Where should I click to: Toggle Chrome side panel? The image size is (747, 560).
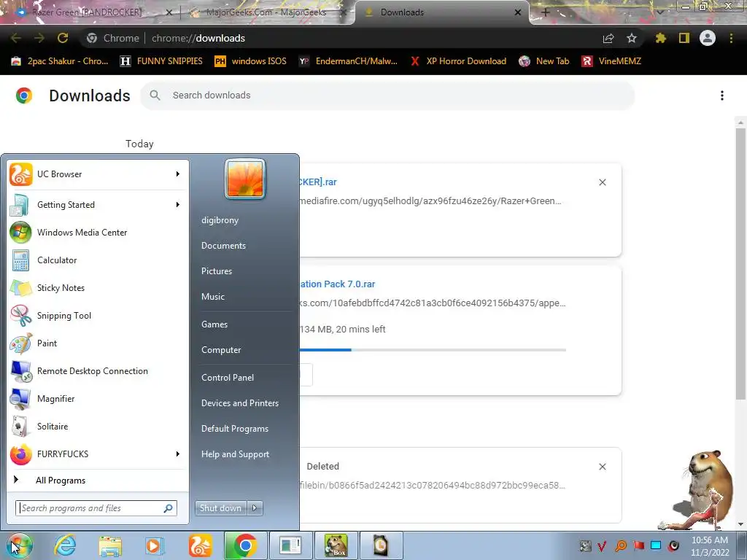click(x=684, y=38)
